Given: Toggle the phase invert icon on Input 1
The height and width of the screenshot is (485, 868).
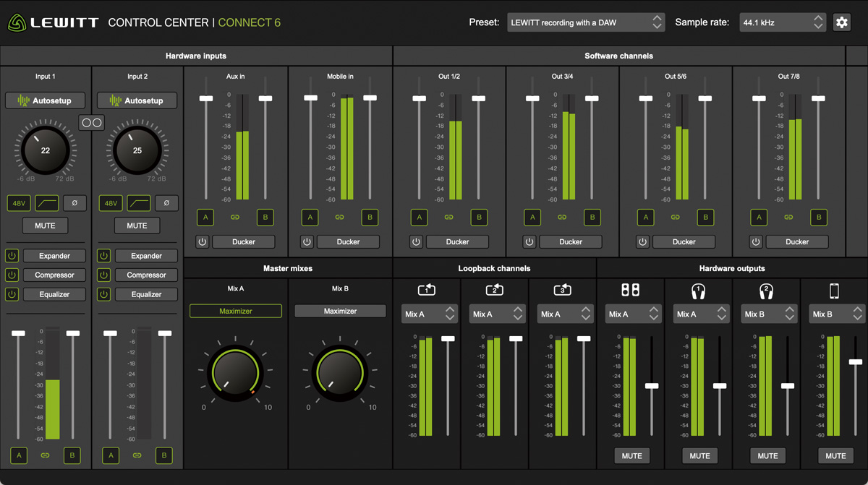Looking at the screenshot, I should click(x=75, y=203).
